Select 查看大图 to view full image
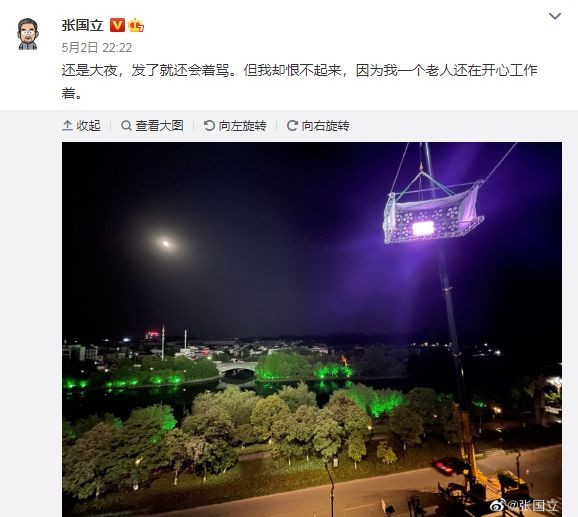Image resolution: width=578 pixels, height=517 pixels. click(x=159, y=126)
